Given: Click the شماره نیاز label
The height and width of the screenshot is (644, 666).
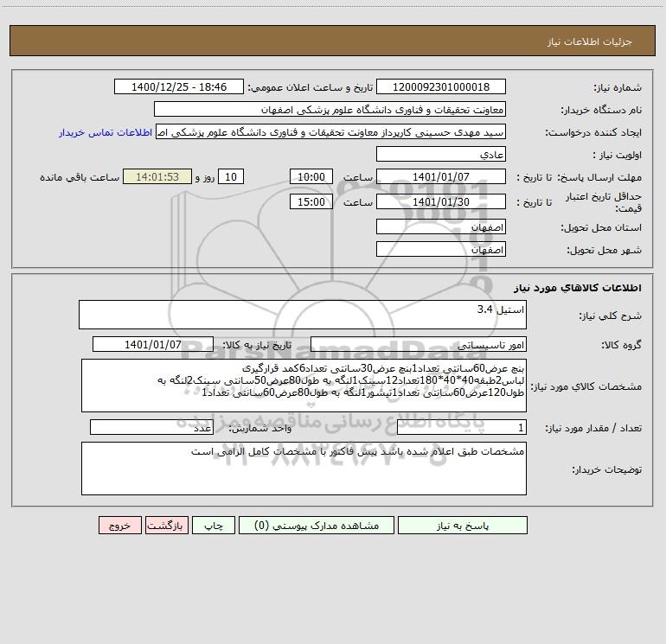Looking at the screenshot, I should coord(618,87).
